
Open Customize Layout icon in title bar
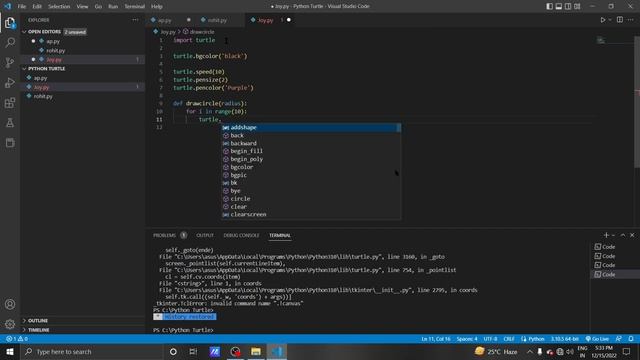pyautogui.click(x=577, y=6)
